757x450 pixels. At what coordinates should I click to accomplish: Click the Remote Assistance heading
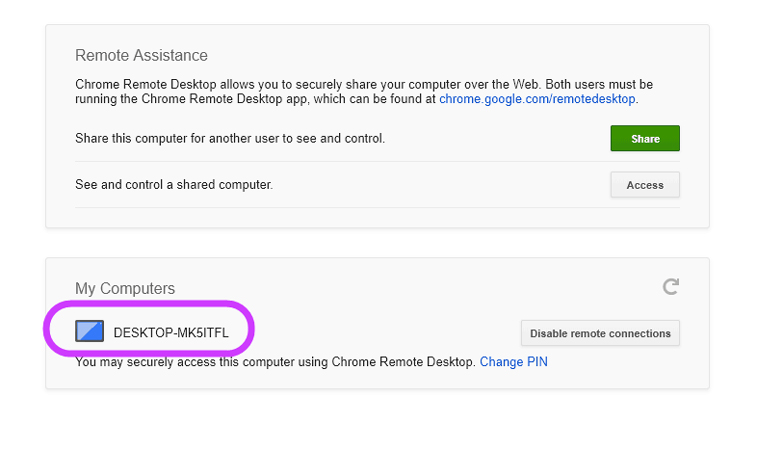pos(141,56)
